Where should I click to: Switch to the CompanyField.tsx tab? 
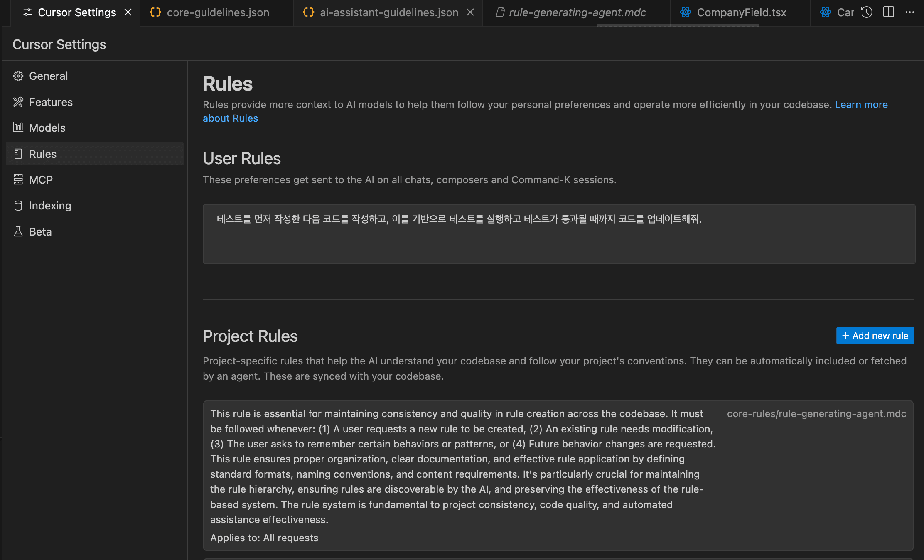pos(741,12)
